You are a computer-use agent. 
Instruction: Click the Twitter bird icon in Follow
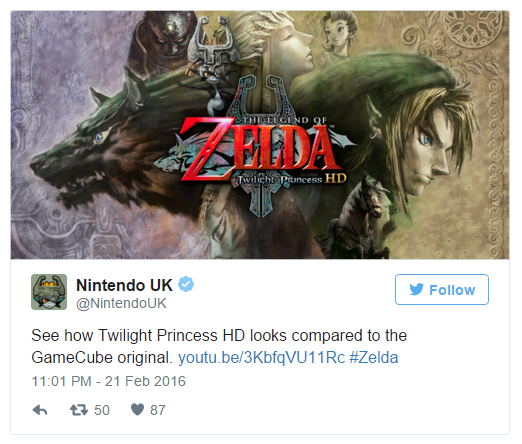417,289
